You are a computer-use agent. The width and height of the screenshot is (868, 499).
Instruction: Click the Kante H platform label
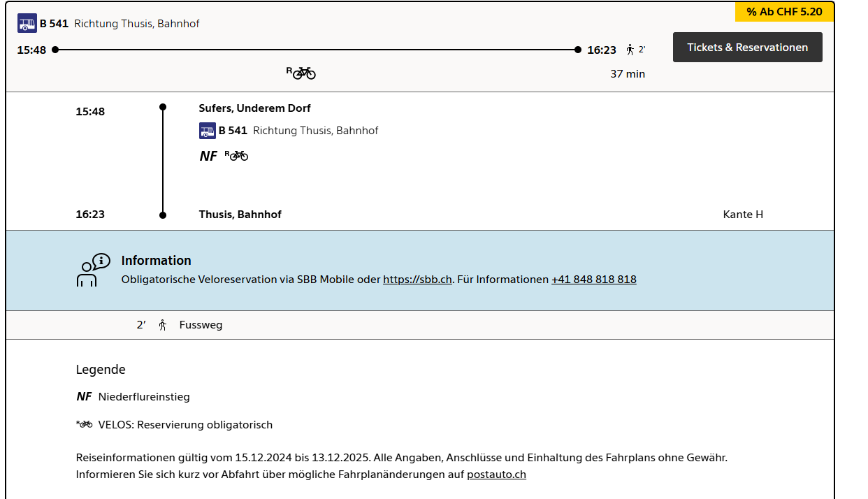(x=742, y=215)
